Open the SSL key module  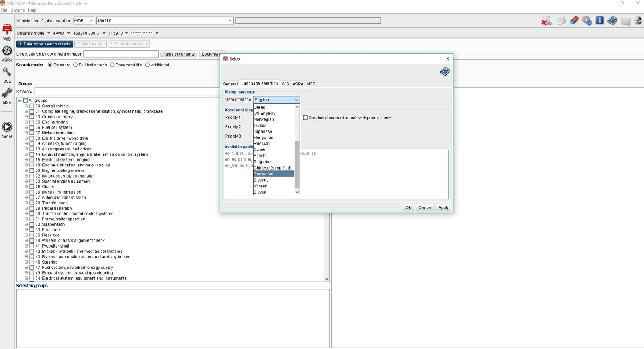(x=7, y=72)
